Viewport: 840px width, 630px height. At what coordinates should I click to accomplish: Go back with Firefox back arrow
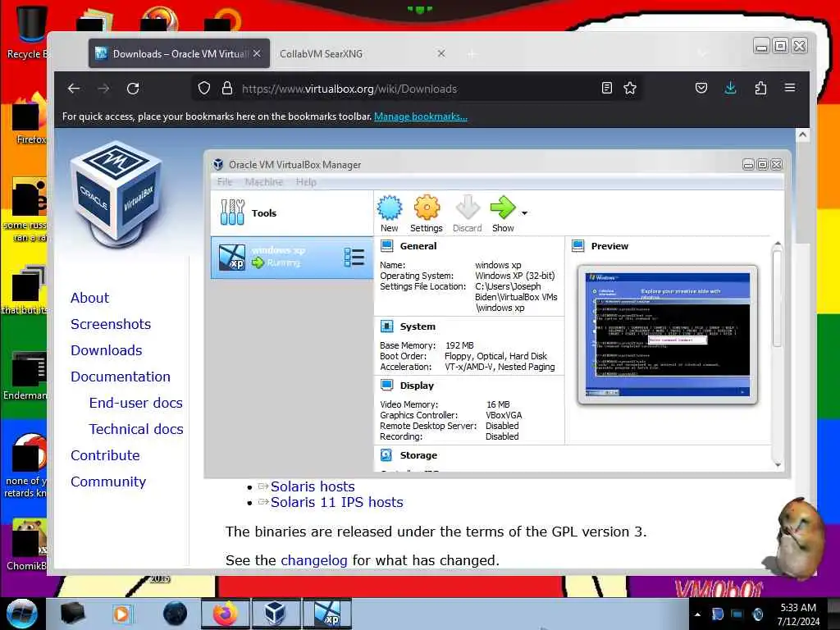click(74, 89)
